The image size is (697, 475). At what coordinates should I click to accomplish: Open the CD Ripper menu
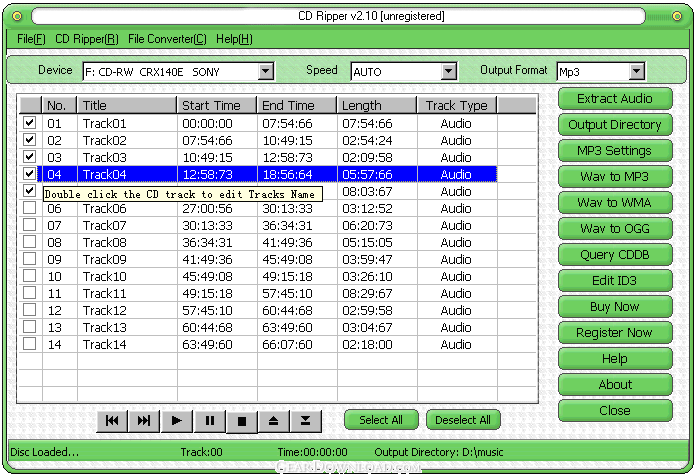click(x=86, y=39)
